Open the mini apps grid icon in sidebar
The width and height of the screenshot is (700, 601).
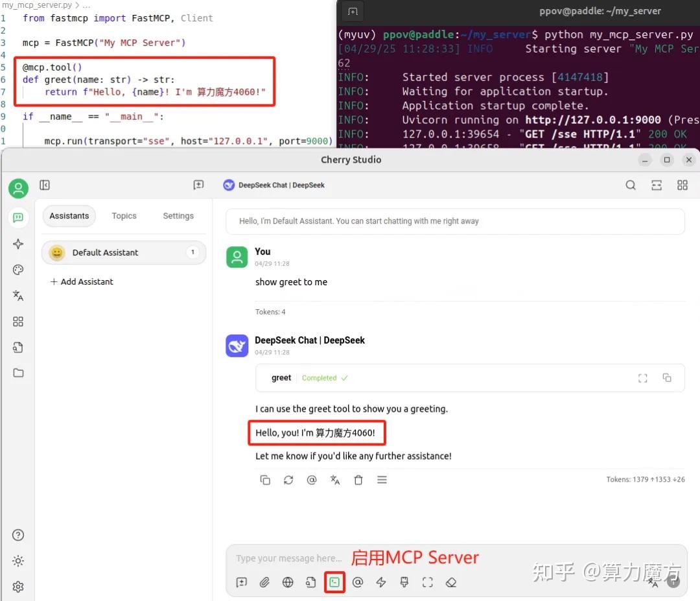point(17,322)
